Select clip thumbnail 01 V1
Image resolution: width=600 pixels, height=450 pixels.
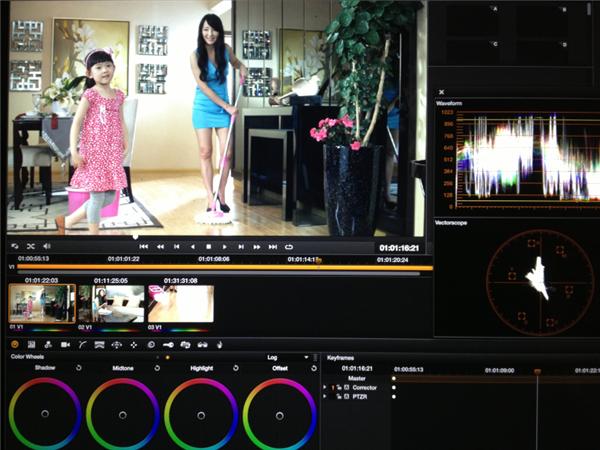tap(42, 303)
